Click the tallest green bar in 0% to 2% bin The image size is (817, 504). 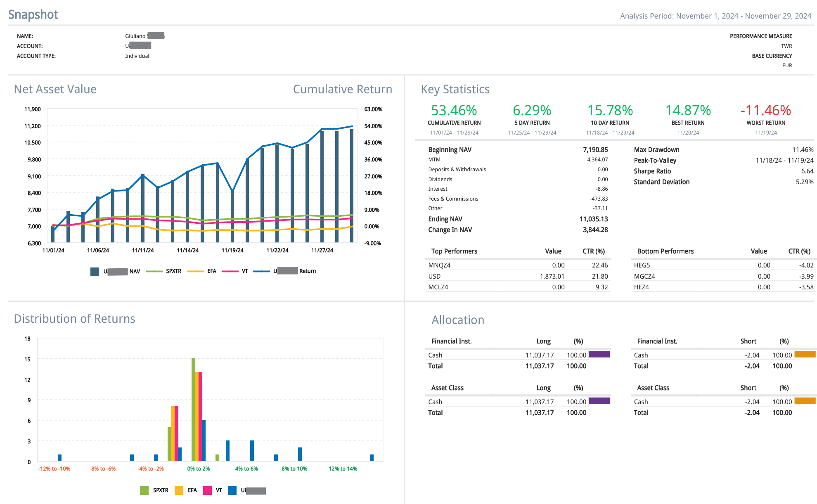pyautogui.click(x=193, y=409)
